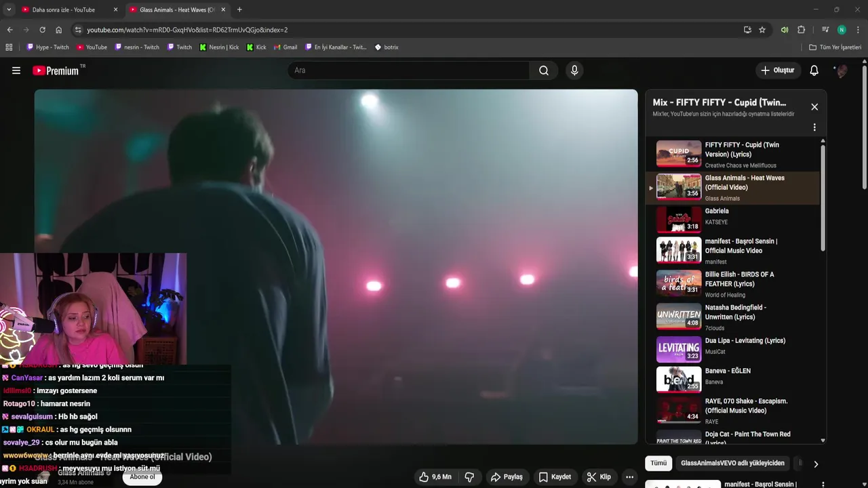Open nesrin - Twitch bookmark
This screenshot has width=868, height=488.
(137, 47)
